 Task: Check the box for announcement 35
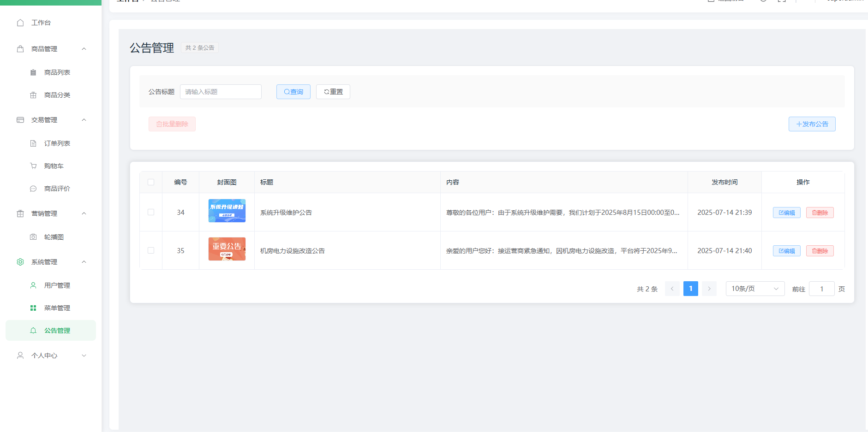(151, 250)
